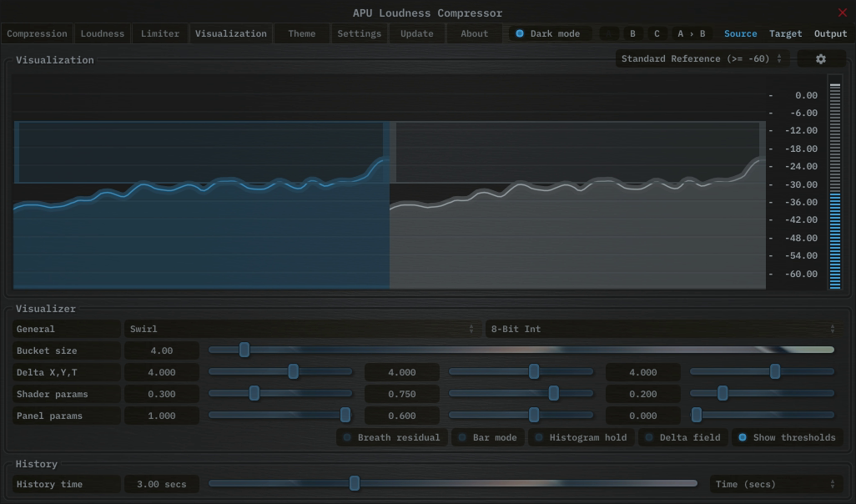Show the Output signal view
This screenshot has width=856, height=504.
tap(830, 34)
